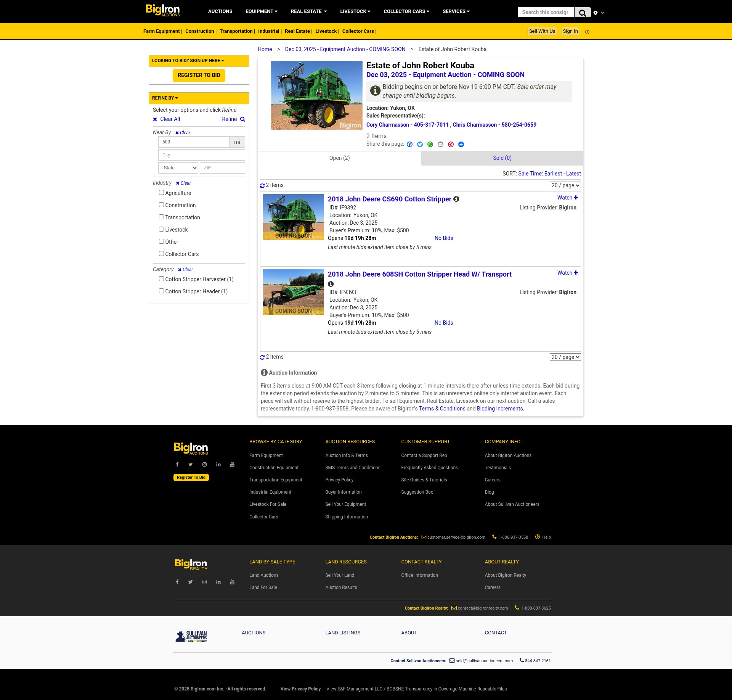The width and height of the screenshot is (732, 700).
Task: Check Cotton Stripper Harvester category checkbox
Action: click(x=161, y=279)
